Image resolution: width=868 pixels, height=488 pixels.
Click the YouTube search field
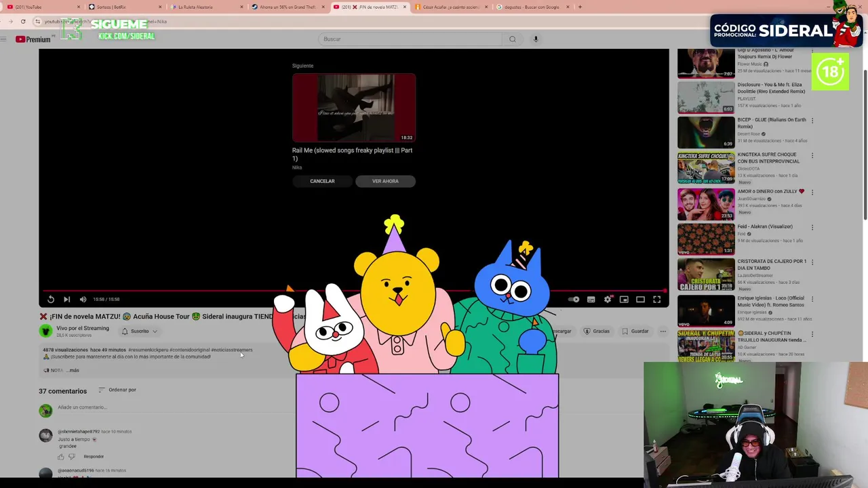[x=410, y=39]
